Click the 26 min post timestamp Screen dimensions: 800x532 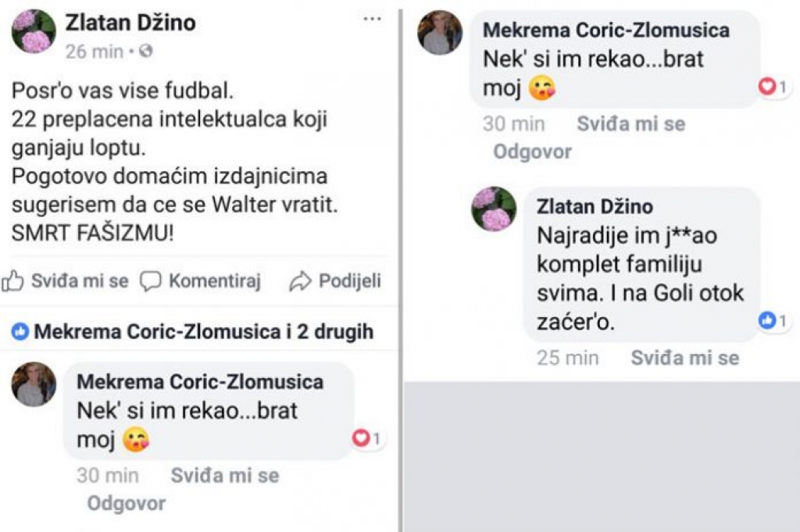coord(95,52)
